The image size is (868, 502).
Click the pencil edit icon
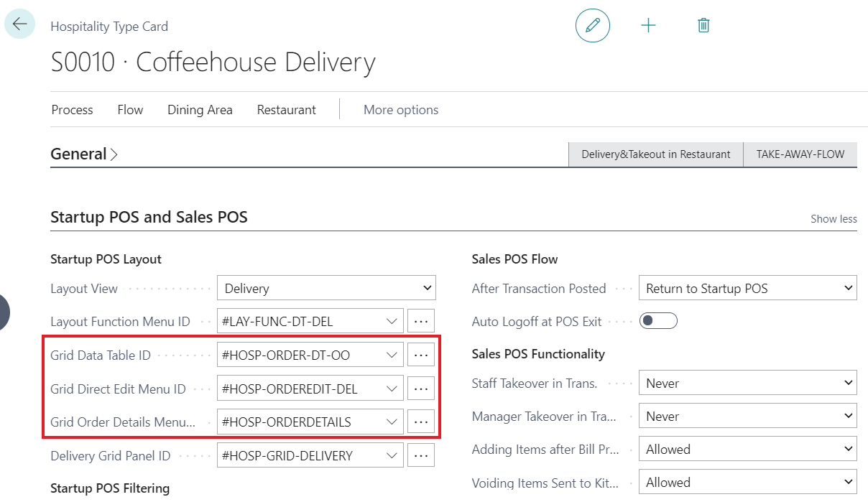(593, 26)
